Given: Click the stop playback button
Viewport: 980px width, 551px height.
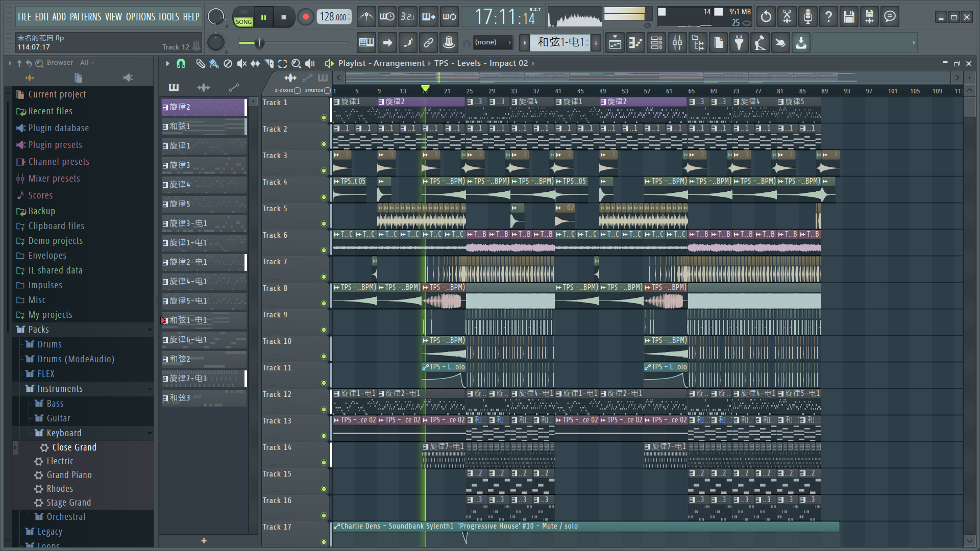Looking at the screenshot, I should [x=284, y=17].
